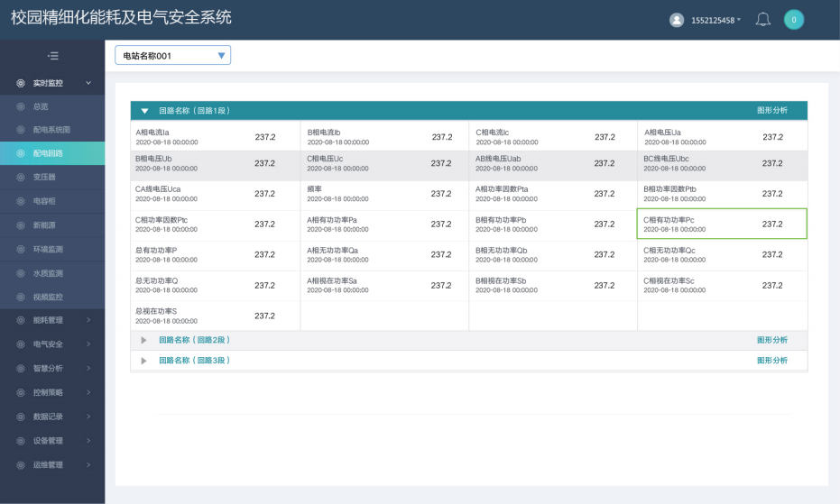
Task: Click the notification bell icon
Action: [x=762, y=20]
